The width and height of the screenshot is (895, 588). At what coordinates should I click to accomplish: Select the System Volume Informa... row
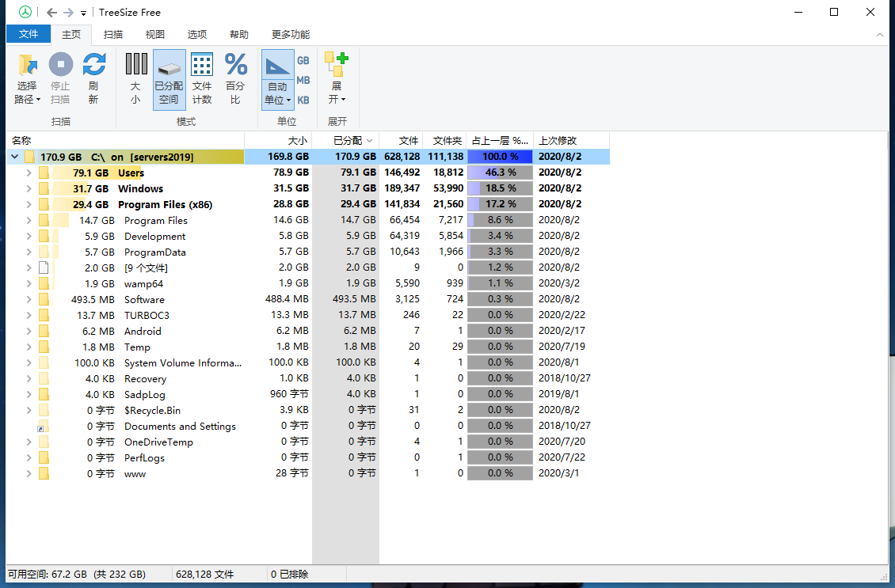[x=308, y=362]
